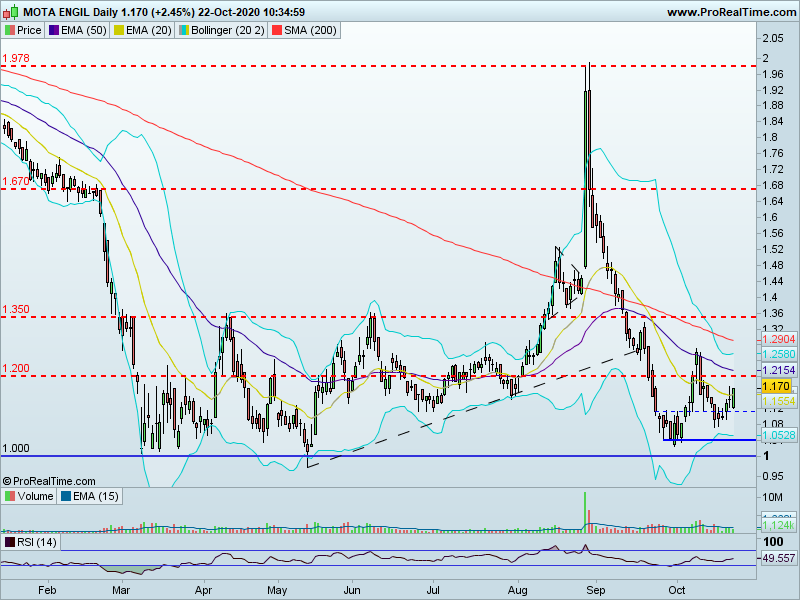Image resolution: width=800 pixels, height=600 pixels.
Task: Click the 1.200 level label
Action: point(16,368)
